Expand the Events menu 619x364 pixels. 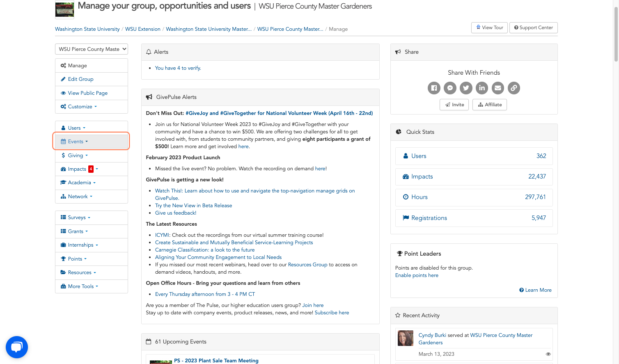(92, 142)
